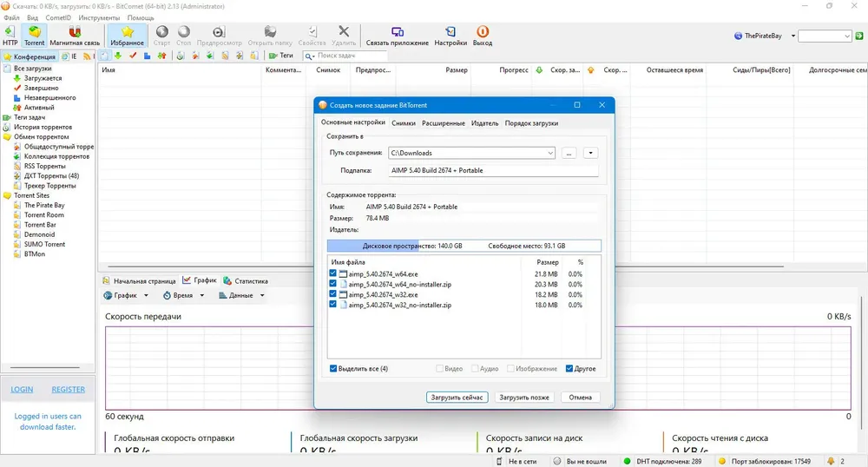Click the task list horizontal scrollbar

(x=445, y=266)
